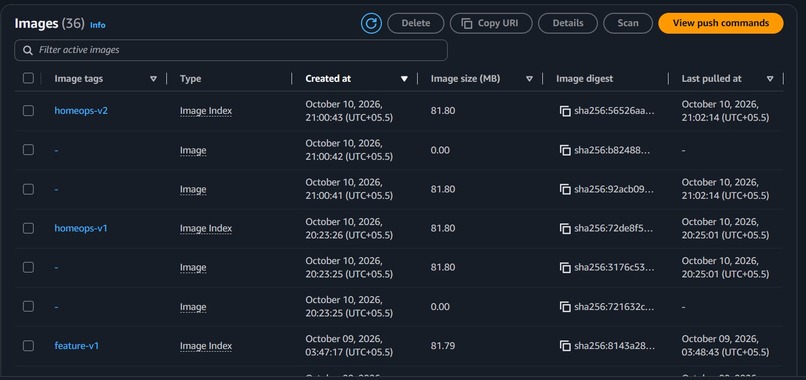Check row with digest sha256:b82488
Screen dimensions: 806x380
click(28, 150)
